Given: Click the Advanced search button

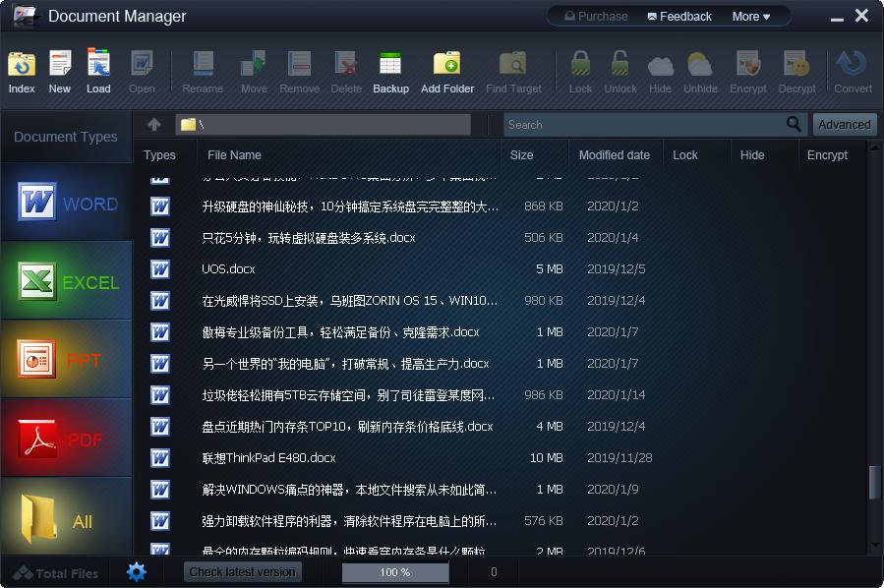Looking at the screenshot, I should [844, 124].
